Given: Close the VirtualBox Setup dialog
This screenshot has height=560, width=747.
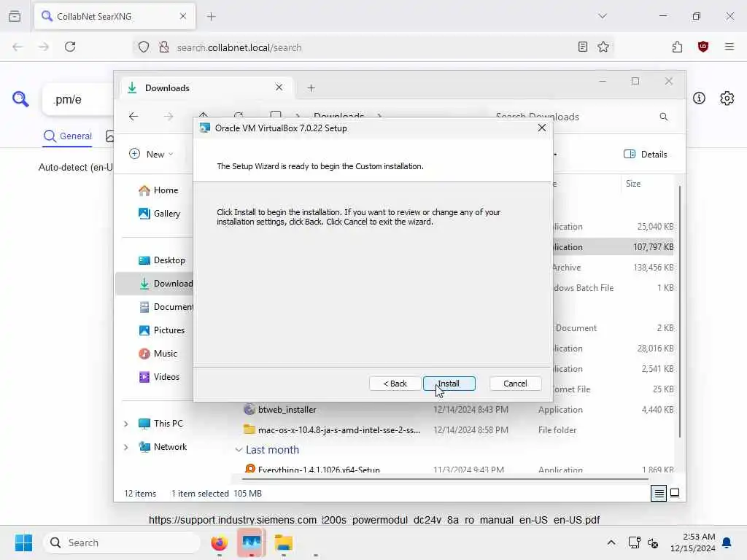Looking at the screenshot, I should coord(542,128).
